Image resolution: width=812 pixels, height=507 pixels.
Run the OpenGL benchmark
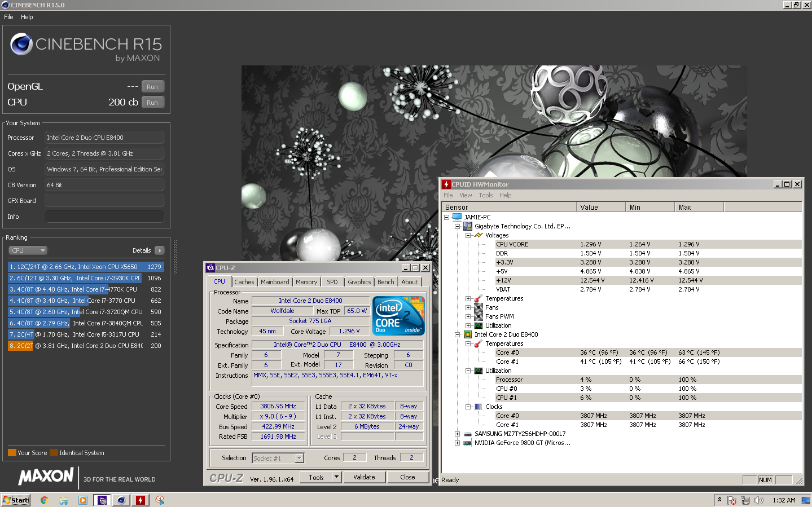[x=152, y=87]
